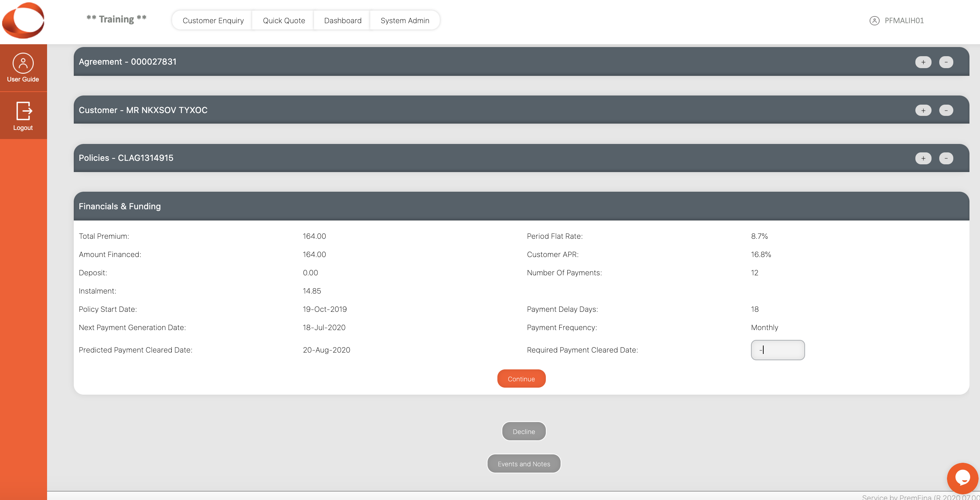Click the collapse minus icon on Customer panel
This screenshot has height=500, width=980.
pos(946,110)
